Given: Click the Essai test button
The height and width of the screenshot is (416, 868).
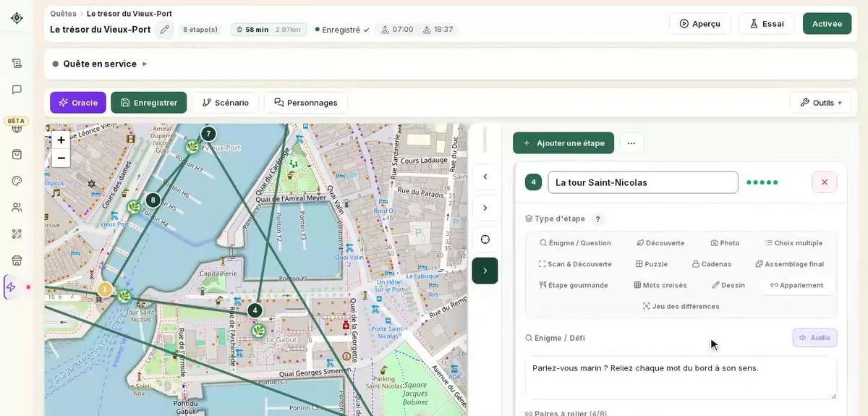Looking at the screenshot, I should 766,24.
